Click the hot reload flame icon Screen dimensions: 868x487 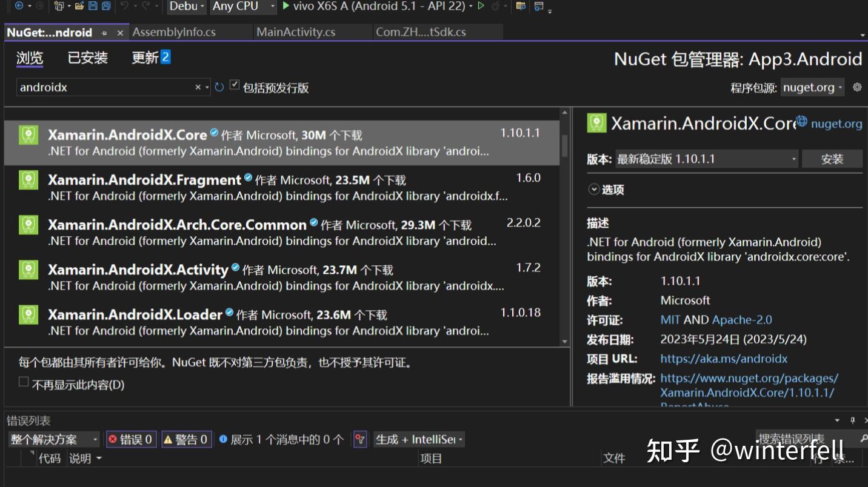click(495, 6)
